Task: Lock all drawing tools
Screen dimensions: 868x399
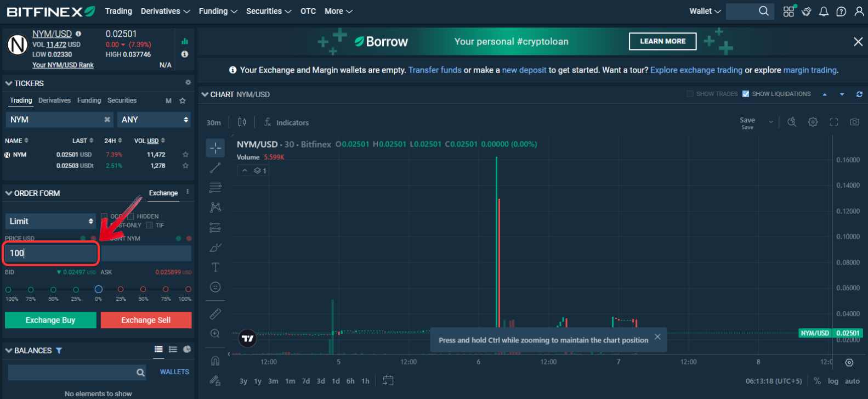Action: [215, 380]
